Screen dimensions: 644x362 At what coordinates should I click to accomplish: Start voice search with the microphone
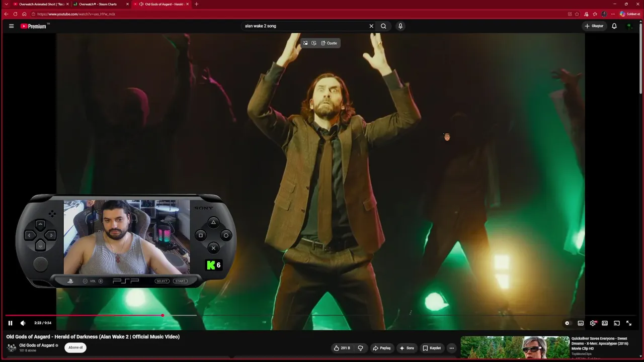click(x=400, y=26)
